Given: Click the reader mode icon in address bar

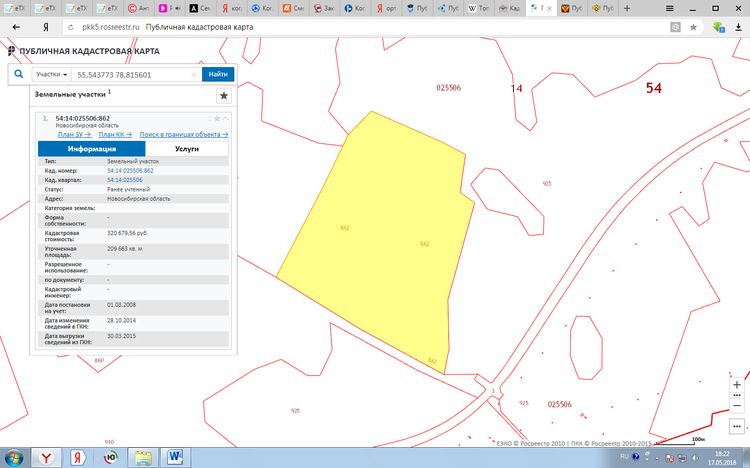Looking at the screenshot, I should click(675, 27).
